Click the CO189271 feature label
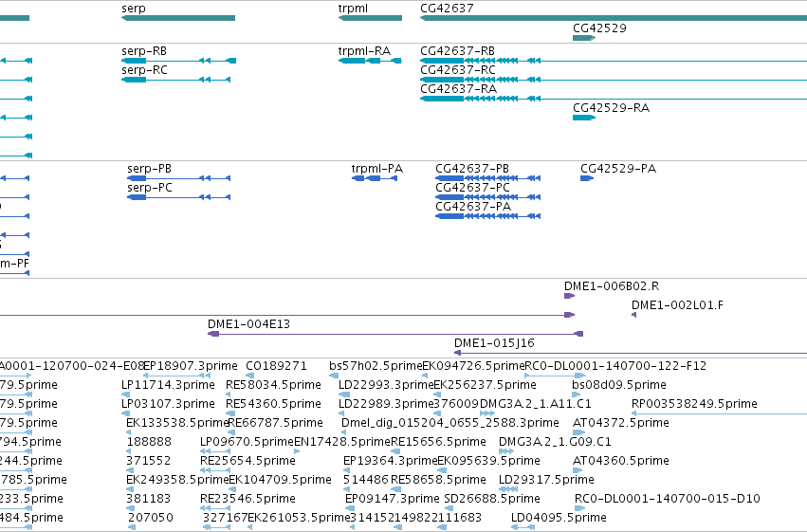 coord(276,366)
